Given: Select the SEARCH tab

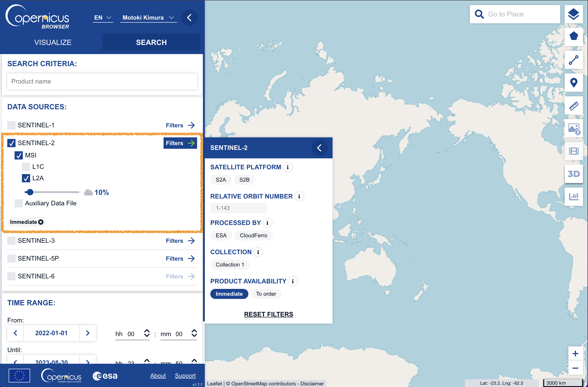Looking at the screenshot, I should tap(151, 42).
